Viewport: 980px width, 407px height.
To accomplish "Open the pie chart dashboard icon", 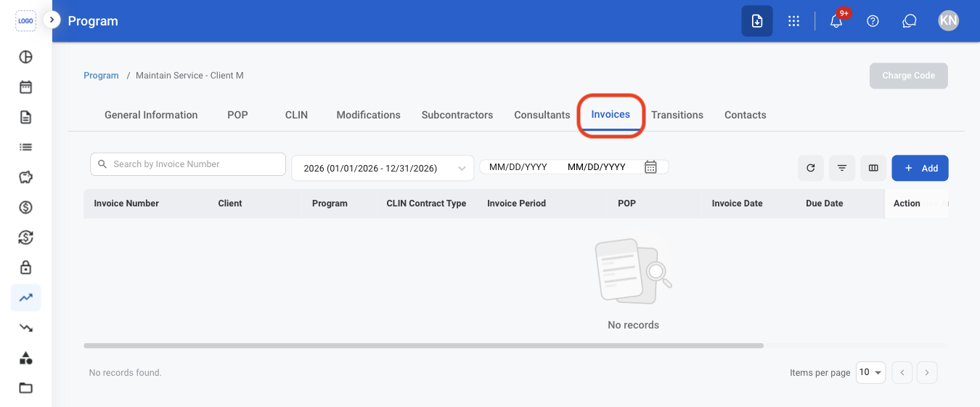I will click(x=25, y=57).
